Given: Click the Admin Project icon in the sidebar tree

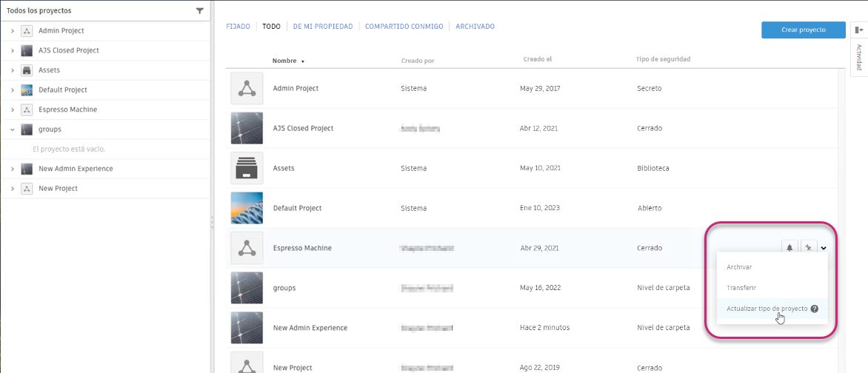Looking at the screenshot, I should (27, 31).
